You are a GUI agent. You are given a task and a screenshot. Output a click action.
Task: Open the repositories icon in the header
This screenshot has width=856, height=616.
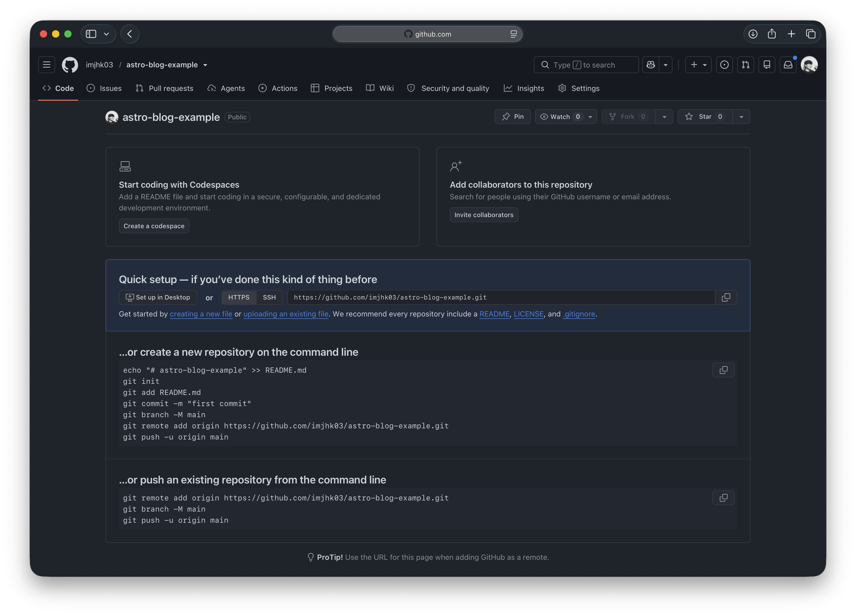(767, 65)
